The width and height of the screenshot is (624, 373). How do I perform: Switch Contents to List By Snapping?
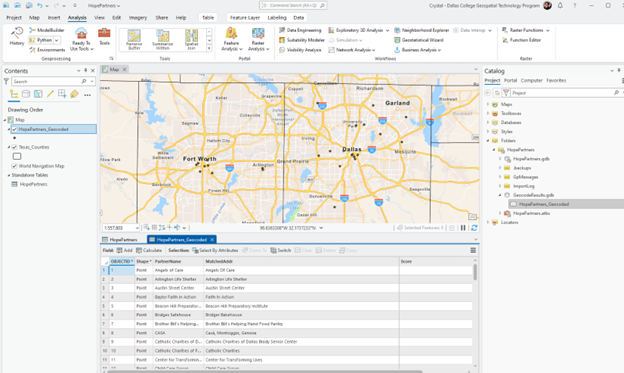tap(62, 94)
